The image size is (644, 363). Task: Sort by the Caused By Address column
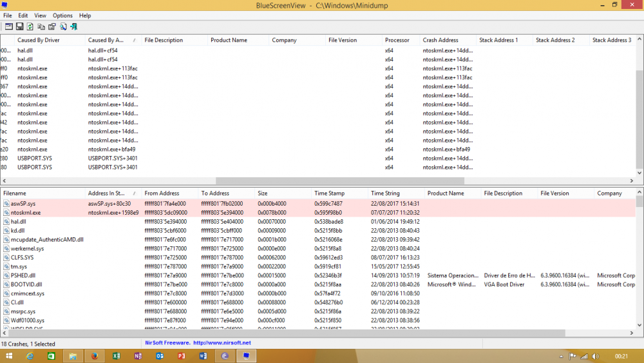(113, 40)
